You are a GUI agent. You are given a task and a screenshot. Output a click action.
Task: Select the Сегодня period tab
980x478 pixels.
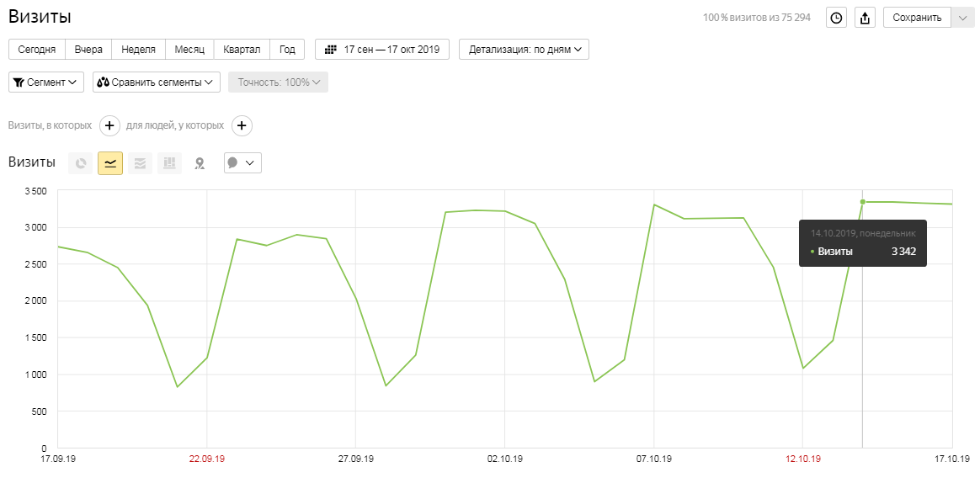tap(36, 50)
